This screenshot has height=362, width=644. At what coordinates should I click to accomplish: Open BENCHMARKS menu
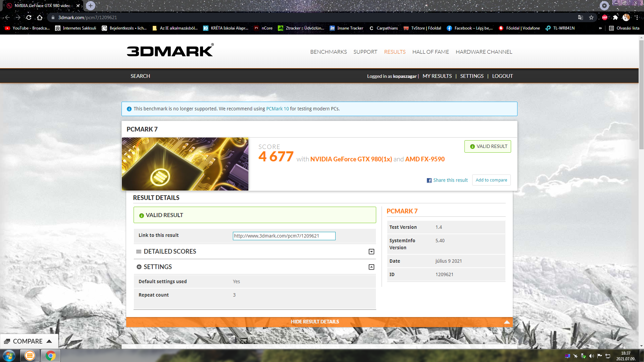[328, 52]
